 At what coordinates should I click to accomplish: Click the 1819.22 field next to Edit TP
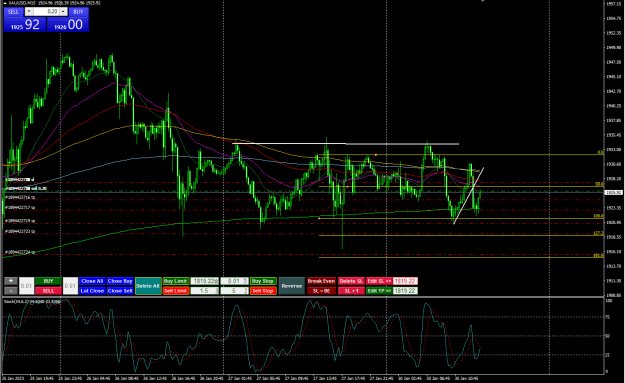405,291
